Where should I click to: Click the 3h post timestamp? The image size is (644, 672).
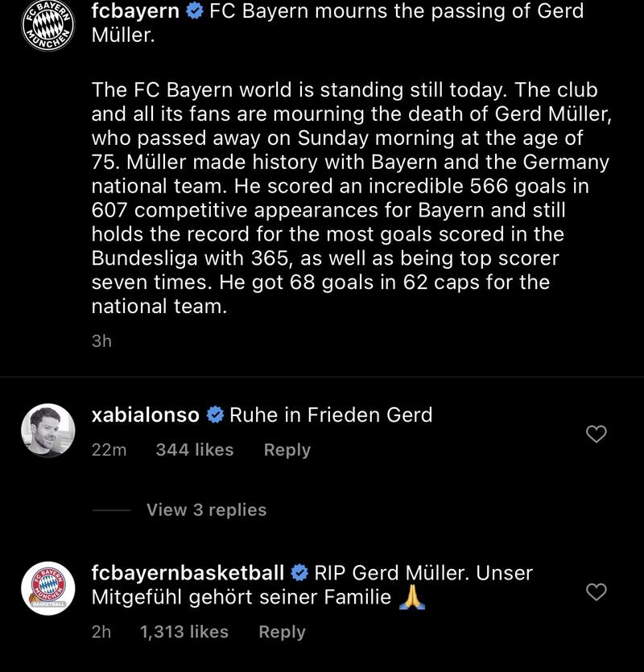click(101, 341)
